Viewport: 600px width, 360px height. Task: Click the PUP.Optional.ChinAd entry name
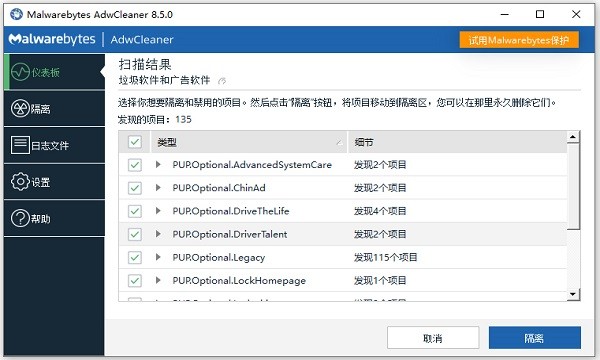(219, 188)
